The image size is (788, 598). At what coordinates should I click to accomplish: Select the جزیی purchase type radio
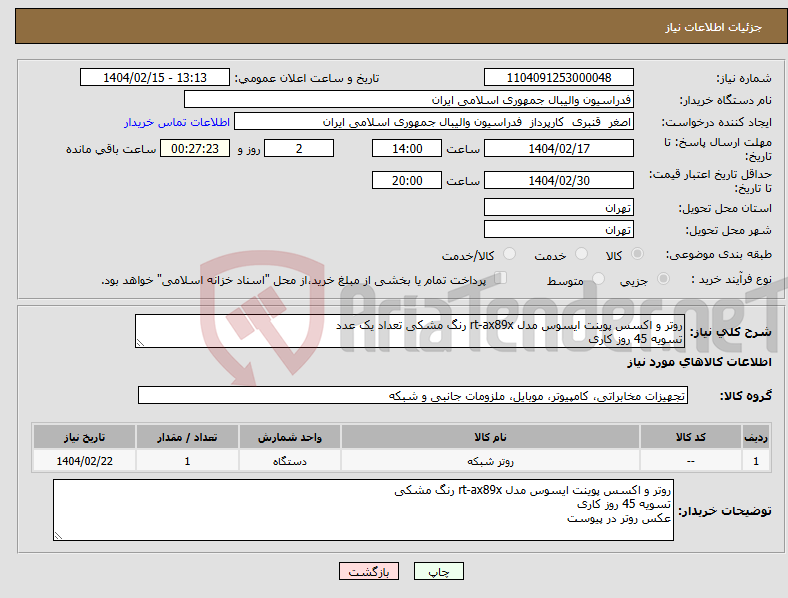pyautogui.click(x=663, y=279)
